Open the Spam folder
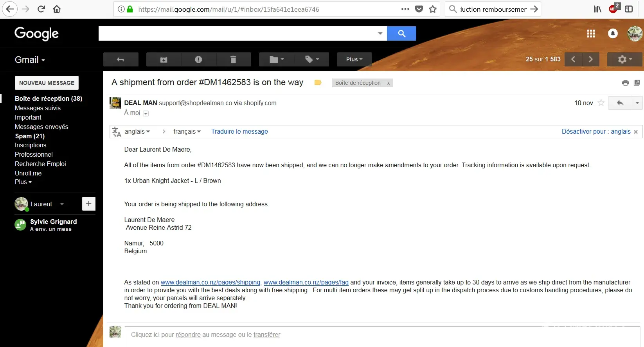The height and width of the screenshot is (347, 644). coord(30,136)
